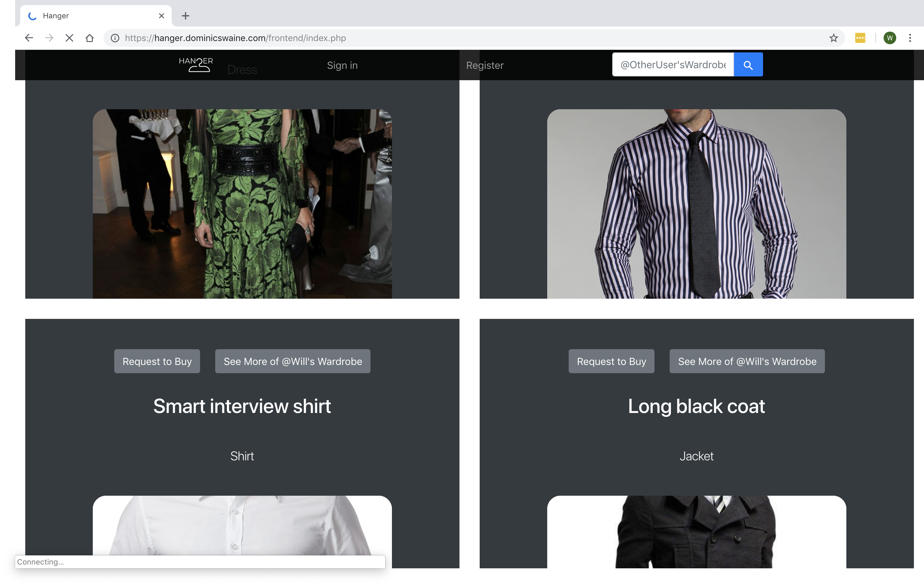Open the Sign in page
The width and height of the screenshot is (924, 586).
pyautogui.click(x=342, y=65)
